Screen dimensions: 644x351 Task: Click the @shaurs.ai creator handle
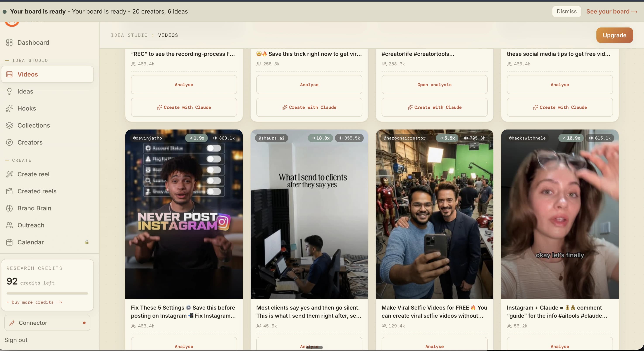tap(272, 138)
